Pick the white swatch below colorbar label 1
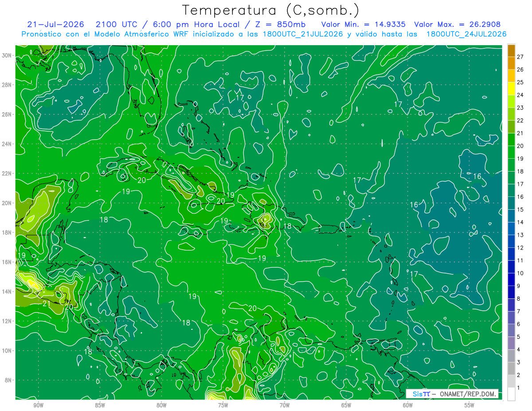 (x=512, y=394)
